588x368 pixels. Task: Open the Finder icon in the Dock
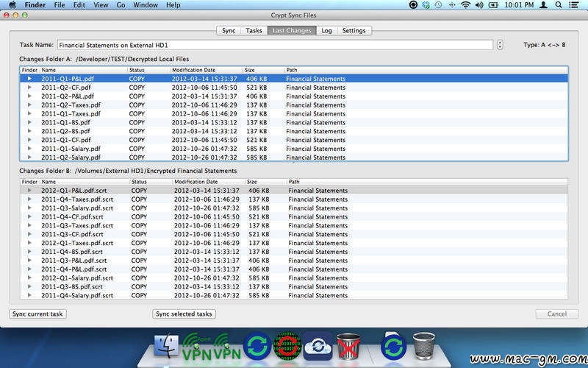pos(166,345)
